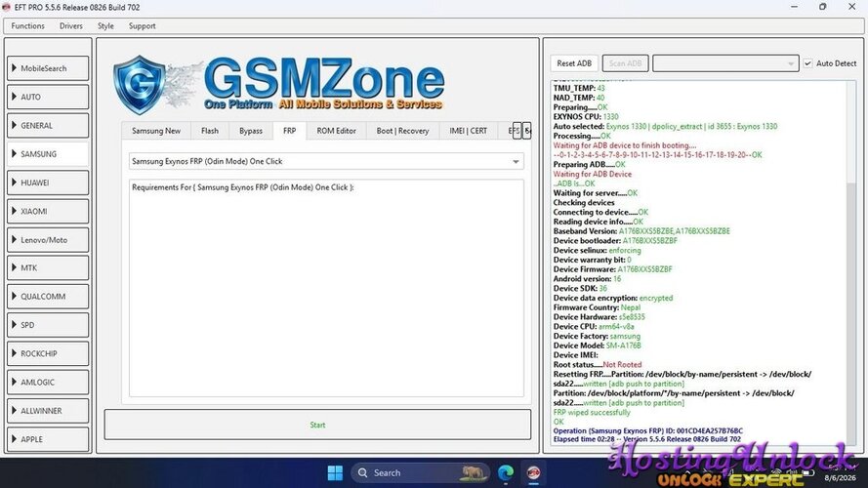This screenshot has width=868, height=488.
Task: Click the taskbar date 8/6/2026
Action: tap(840, 478)
